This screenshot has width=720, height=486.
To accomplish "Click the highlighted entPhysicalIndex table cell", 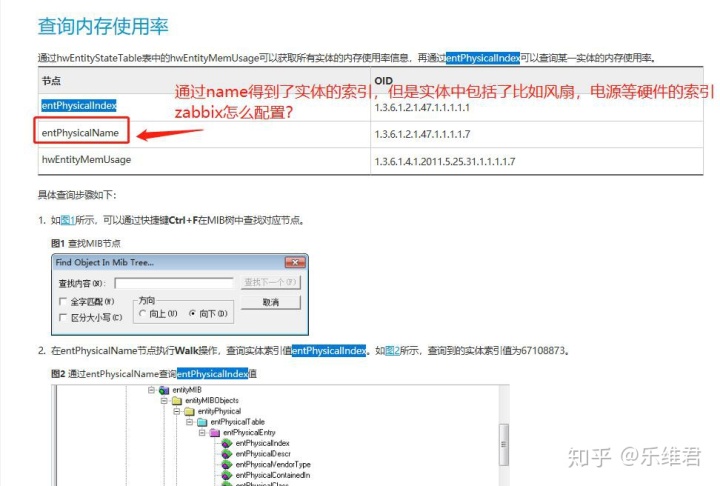I will [x=79, y=106].
